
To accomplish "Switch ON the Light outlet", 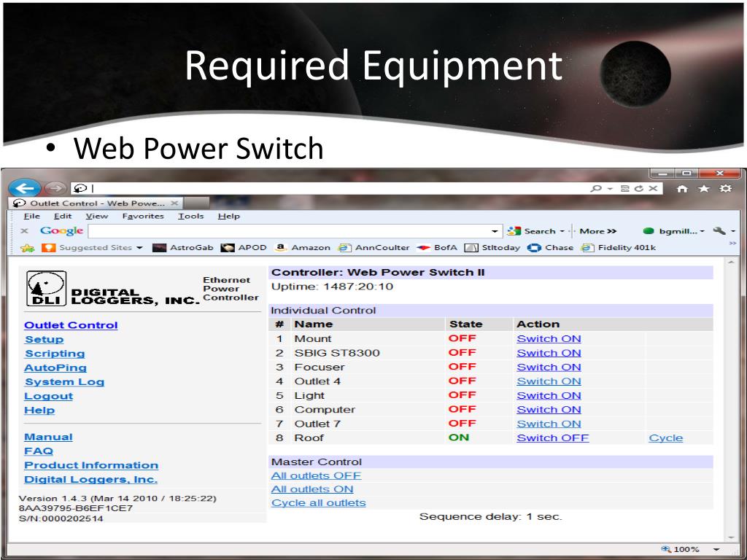I will (x=549, y=395).
